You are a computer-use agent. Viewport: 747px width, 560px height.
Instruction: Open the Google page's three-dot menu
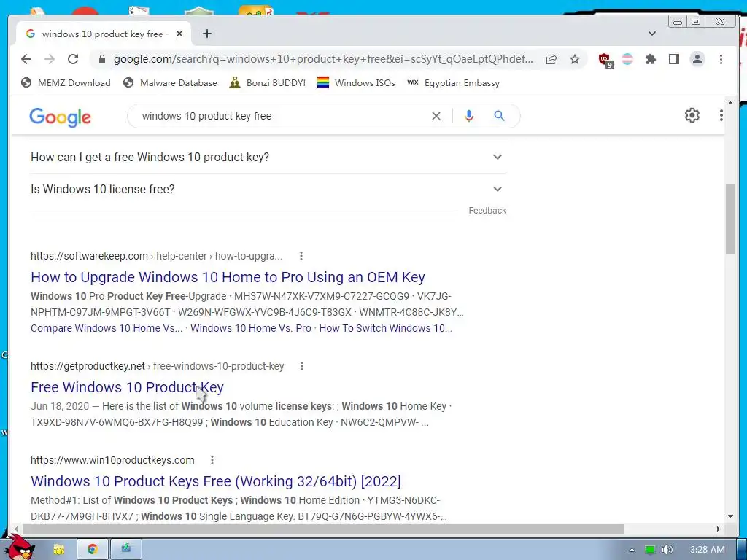coord(721,115)
